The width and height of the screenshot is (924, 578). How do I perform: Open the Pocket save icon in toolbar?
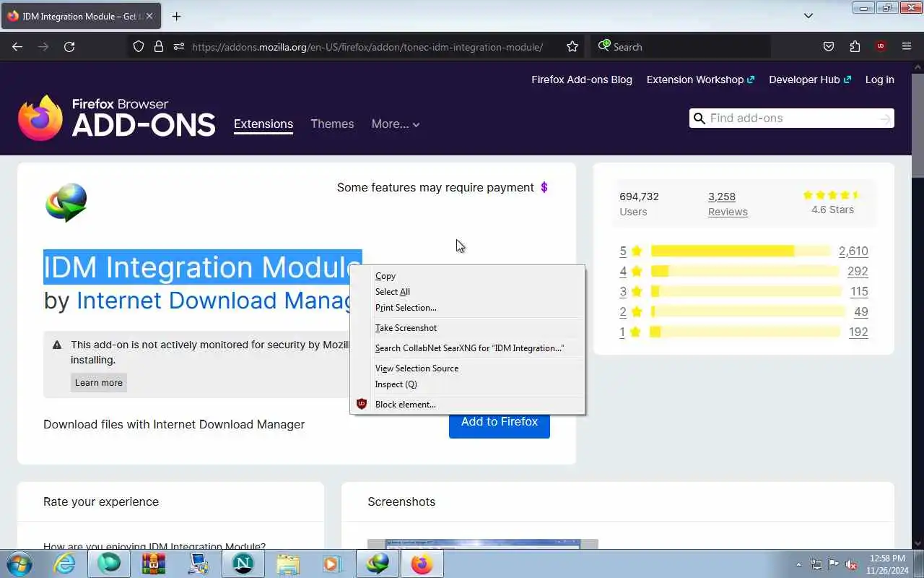(829, 46)
